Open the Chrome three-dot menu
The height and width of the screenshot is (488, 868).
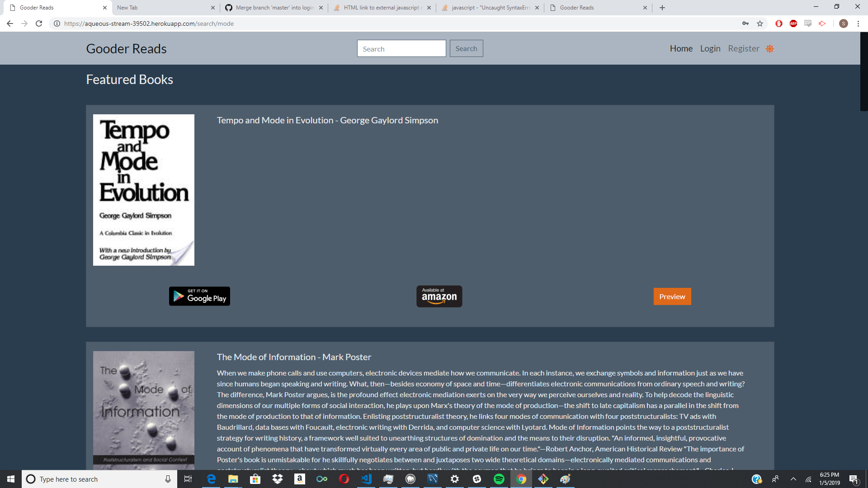858,23
